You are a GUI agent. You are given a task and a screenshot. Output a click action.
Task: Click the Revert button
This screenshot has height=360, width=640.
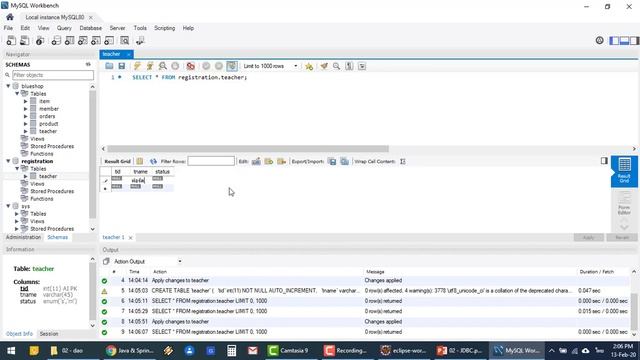622,238
